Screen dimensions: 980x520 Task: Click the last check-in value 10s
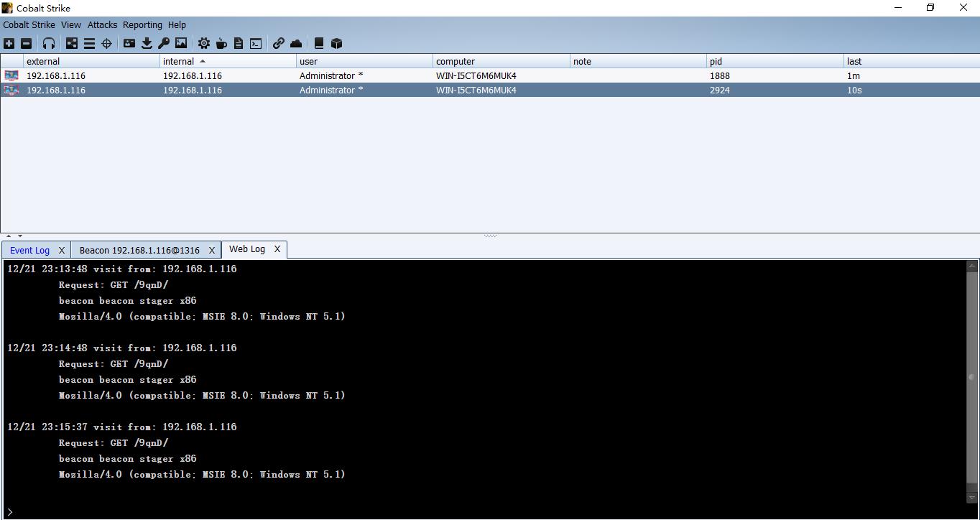tap(854, 90)
